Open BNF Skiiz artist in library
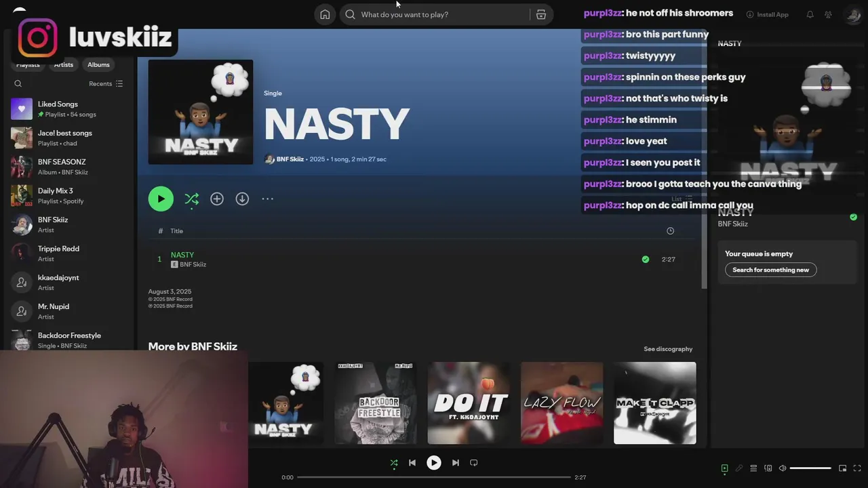 [68, 224]
